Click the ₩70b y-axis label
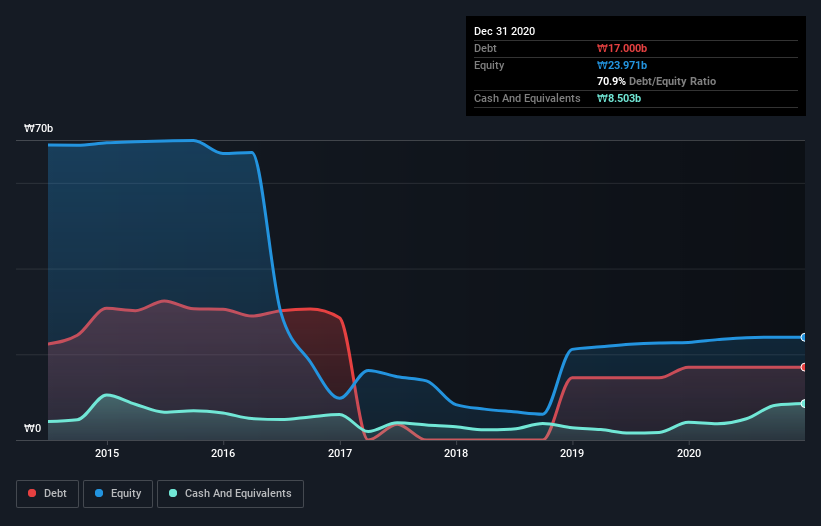This screenshot has height=526, width=821. coord(39,129)
